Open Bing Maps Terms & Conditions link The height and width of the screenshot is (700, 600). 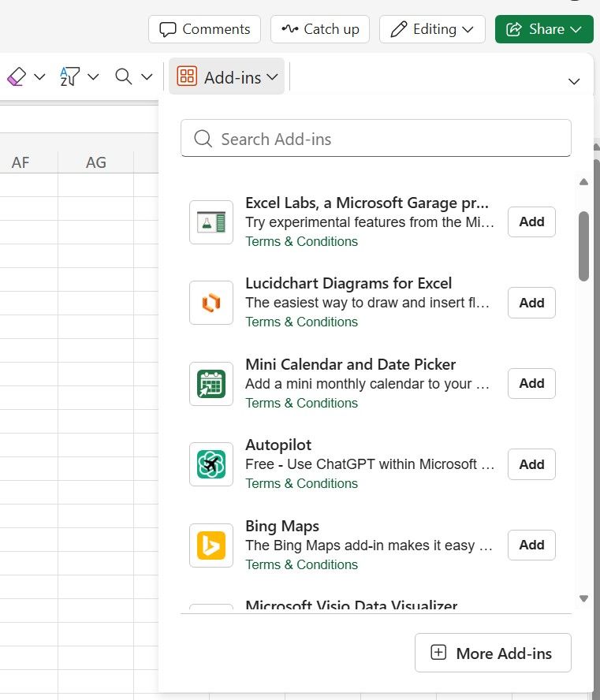point(302,564)
